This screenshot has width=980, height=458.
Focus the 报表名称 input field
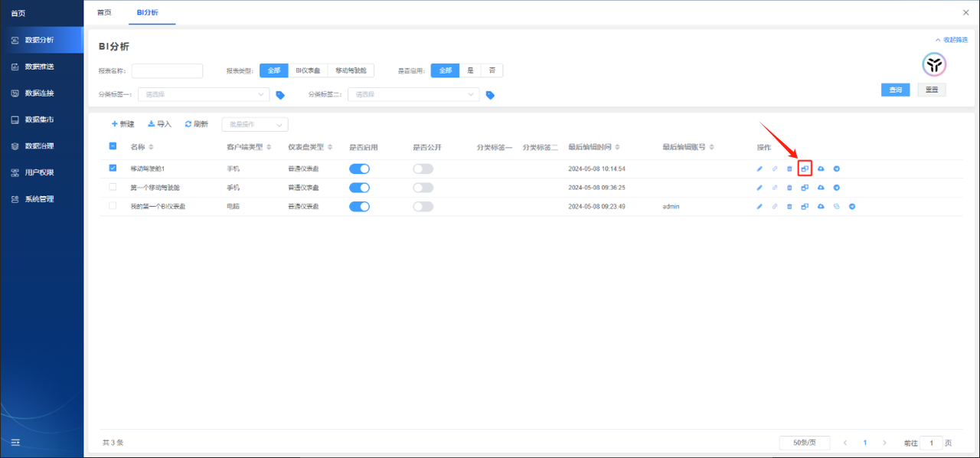tap(167, 70)
